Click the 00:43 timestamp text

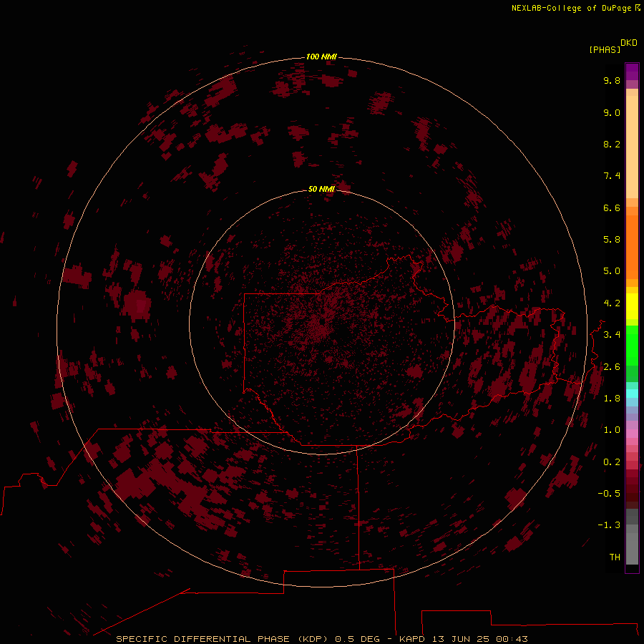[x=512, y=639]
